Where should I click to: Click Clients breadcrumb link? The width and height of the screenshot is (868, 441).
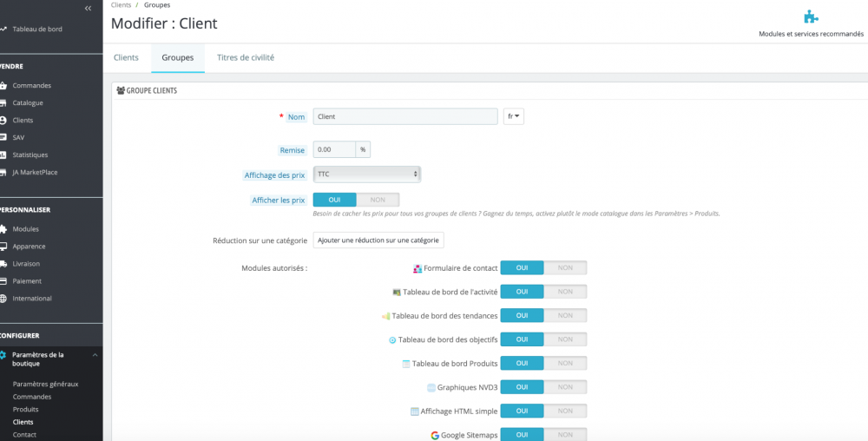(x=122, y=5)
